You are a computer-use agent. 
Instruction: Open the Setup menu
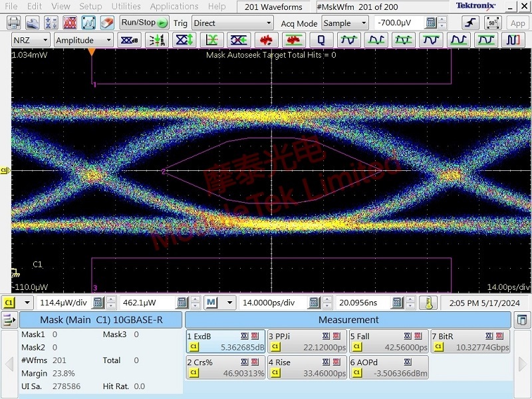pos(90,6)
